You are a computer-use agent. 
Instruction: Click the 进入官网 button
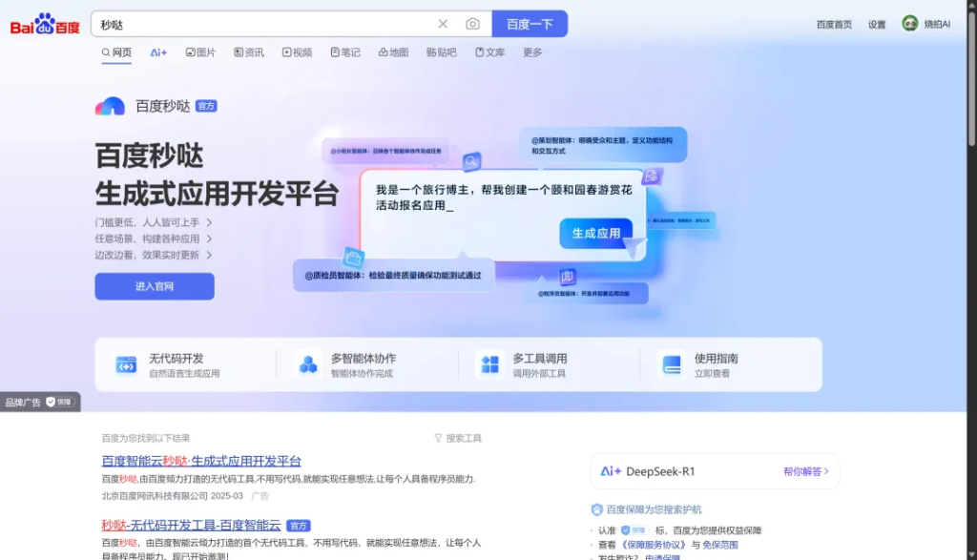(x=155, y=286)
